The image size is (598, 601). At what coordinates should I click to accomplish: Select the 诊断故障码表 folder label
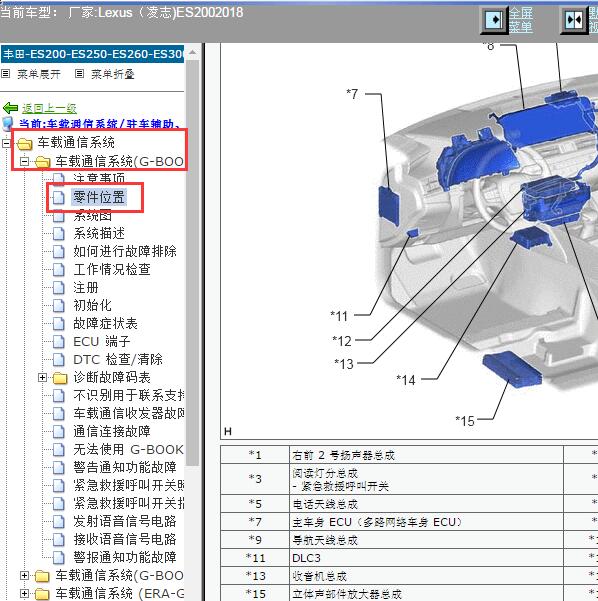112,378
